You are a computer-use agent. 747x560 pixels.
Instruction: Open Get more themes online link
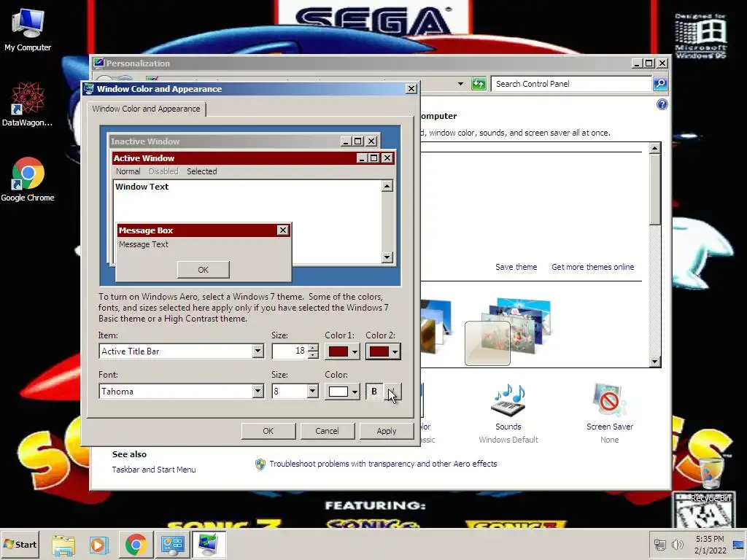point(592,267)
